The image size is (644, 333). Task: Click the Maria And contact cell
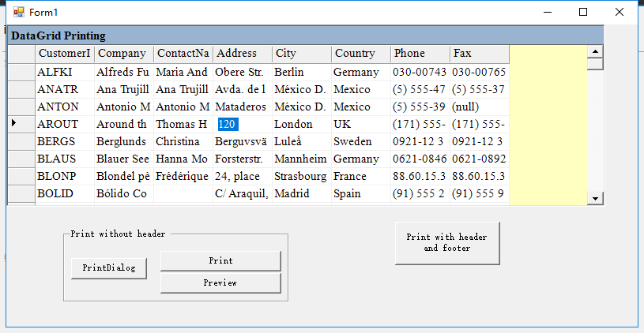[x=183, y=72]
